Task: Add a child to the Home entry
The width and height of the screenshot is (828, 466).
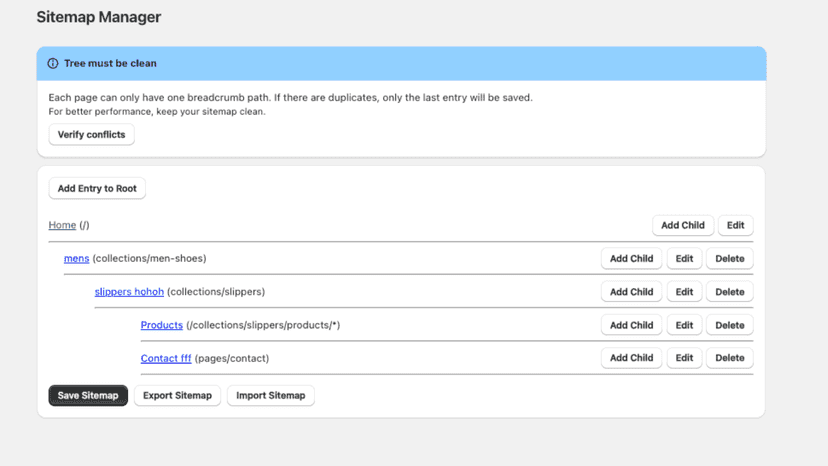Action: coord(683,225)
